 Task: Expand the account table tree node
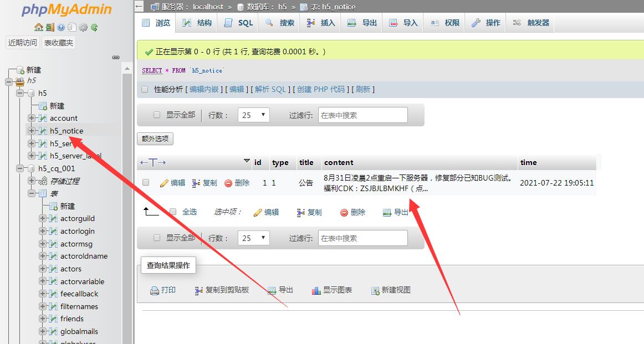[x=32, y=118]
